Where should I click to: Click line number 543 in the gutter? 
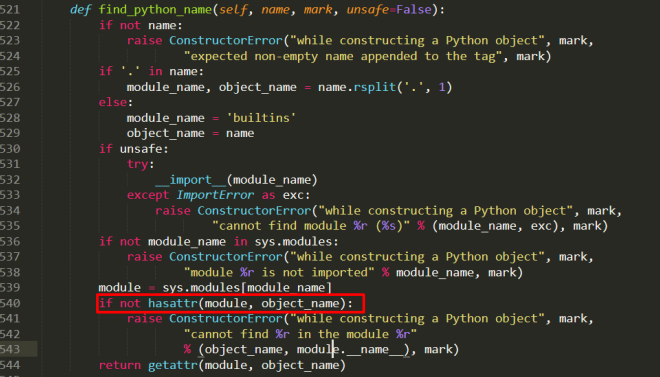coord(10,350)
